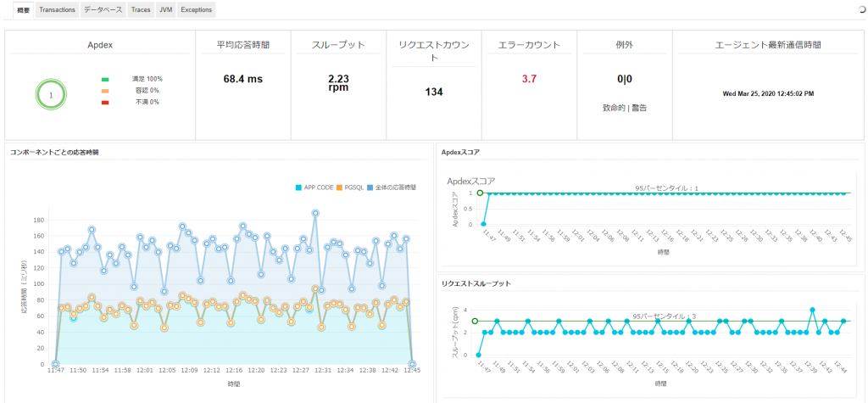
Task: Click the refresh spinner icon at top right
Action: [861, 9]
